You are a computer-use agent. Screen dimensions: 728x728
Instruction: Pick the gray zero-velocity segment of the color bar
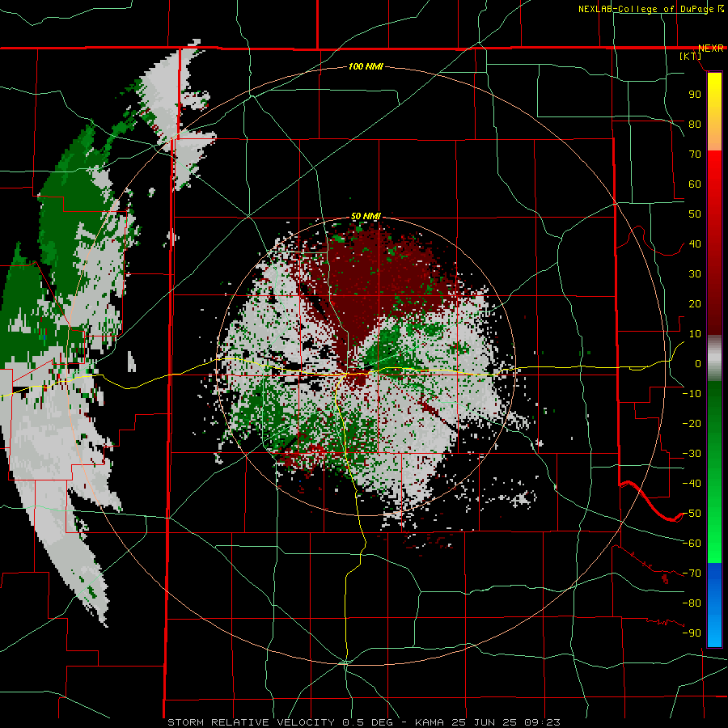tap(714, 358)
